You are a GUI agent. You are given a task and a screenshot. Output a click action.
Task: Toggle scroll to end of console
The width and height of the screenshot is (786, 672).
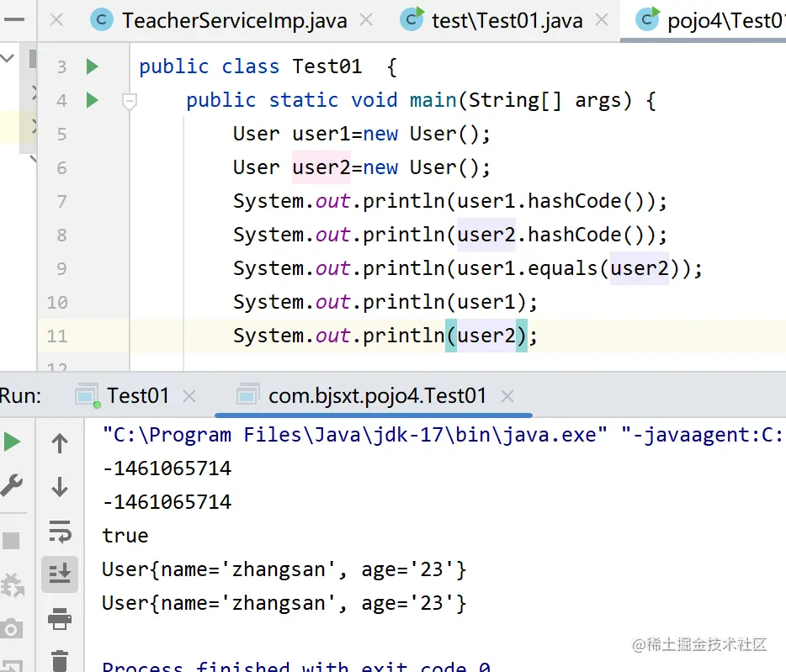[60, 574]
